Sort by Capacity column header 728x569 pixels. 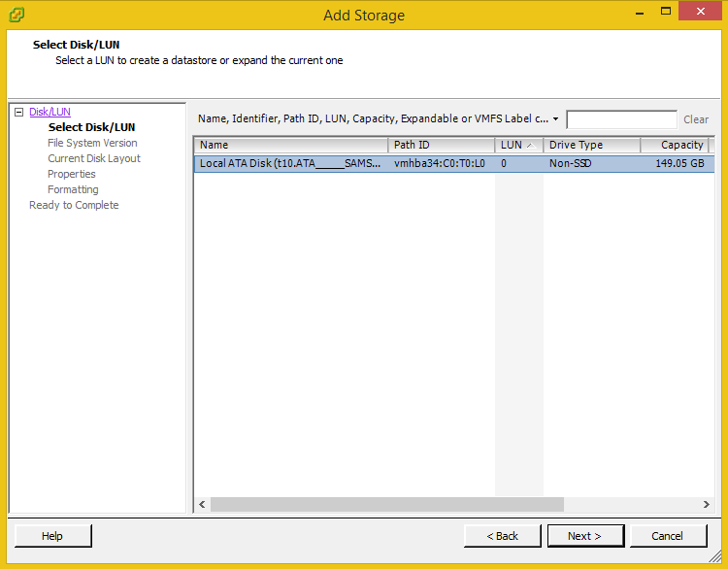tap(676, 145)
